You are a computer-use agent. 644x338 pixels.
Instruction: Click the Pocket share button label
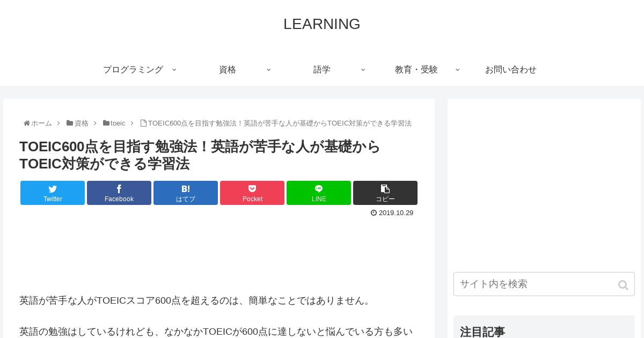(252, 199)
